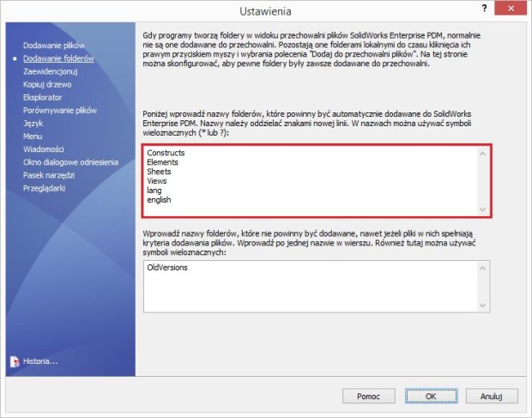Click the OldVersions excluded folders text box
This screenshot has width=532, height=418.
tap(309, 286)
